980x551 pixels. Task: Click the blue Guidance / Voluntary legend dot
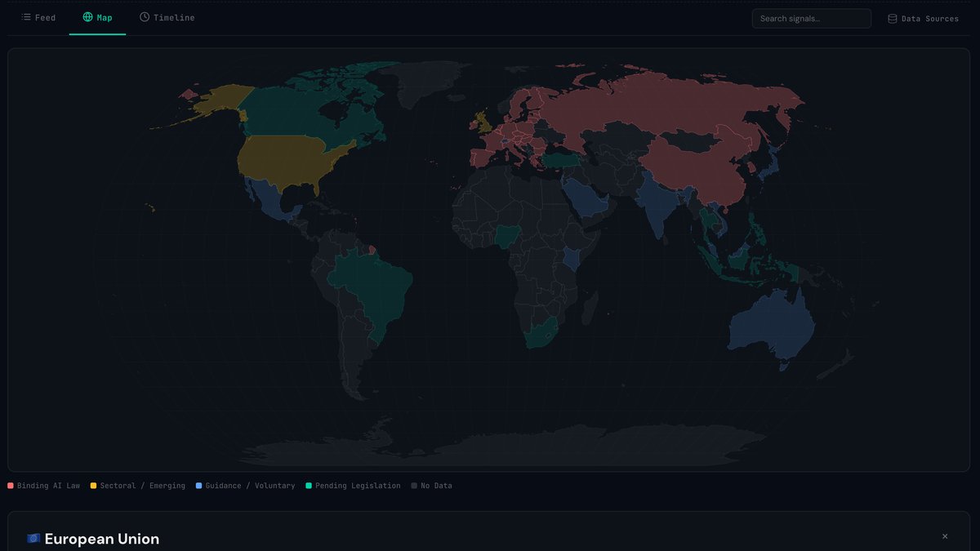pyautogui.click(x=198, y=485)
